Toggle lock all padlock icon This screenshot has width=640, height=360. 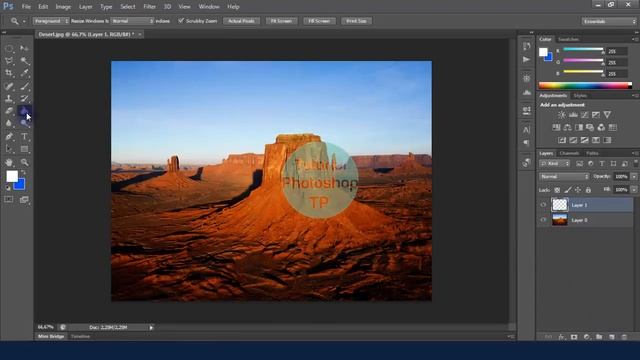tap(588, 190)
